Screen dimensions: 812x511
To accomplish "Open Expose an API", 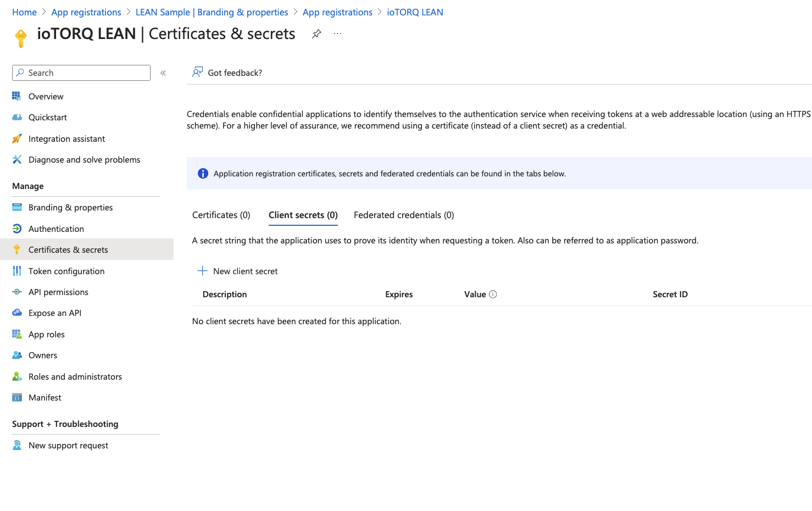I will click(55, 313).
